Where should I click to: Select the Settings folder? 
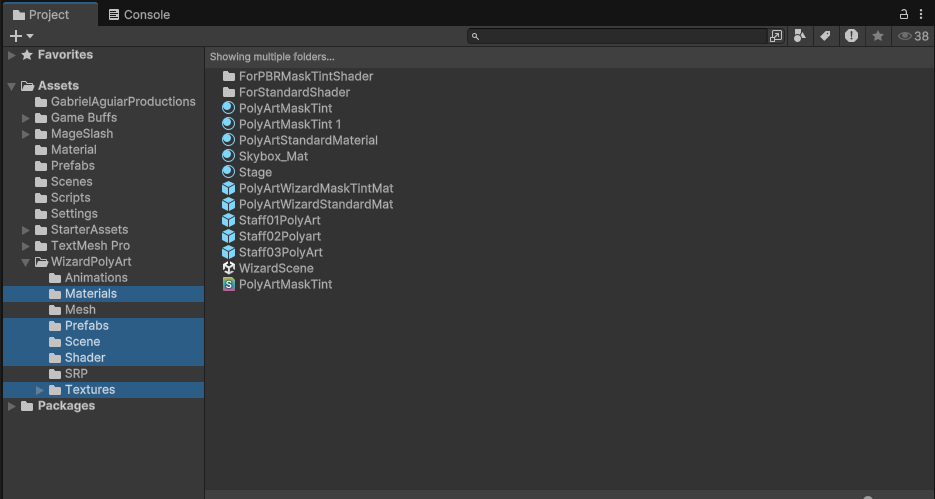click(x=74, y=213)
